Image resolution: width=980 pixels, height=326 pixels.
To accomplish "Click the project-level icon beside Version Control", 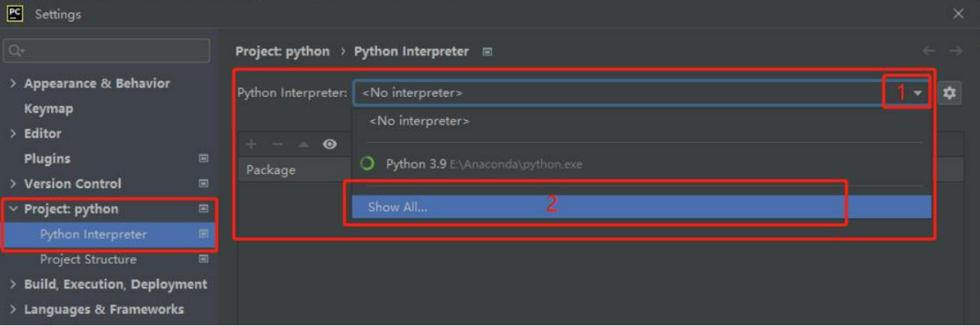I will [x=203, y=184].
